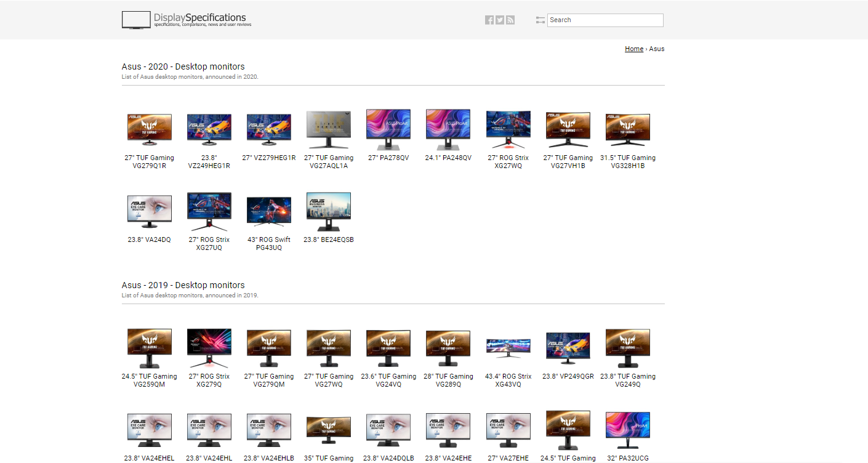Open the TUF Gaming VG259QM thumbnail image
Image resolution: width=868 pixels, height=463 pixels.
click(150, 348)
